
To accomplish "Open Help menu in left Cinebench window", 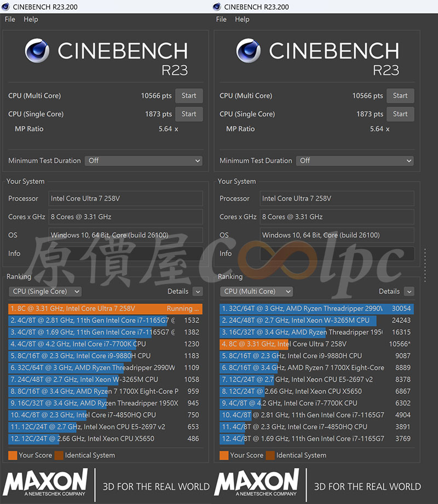I will [31, 19].
